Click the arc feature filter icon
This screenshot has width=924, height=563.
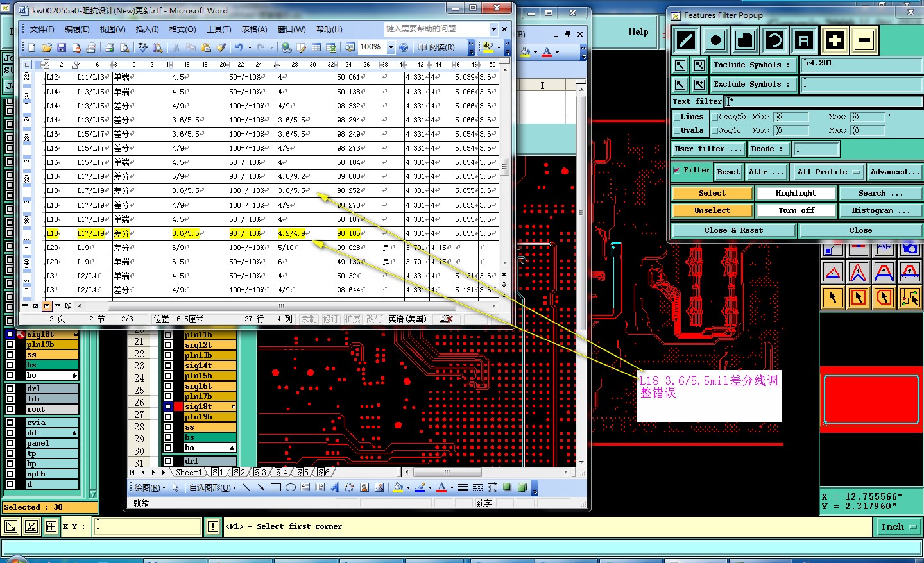point(774,41)
